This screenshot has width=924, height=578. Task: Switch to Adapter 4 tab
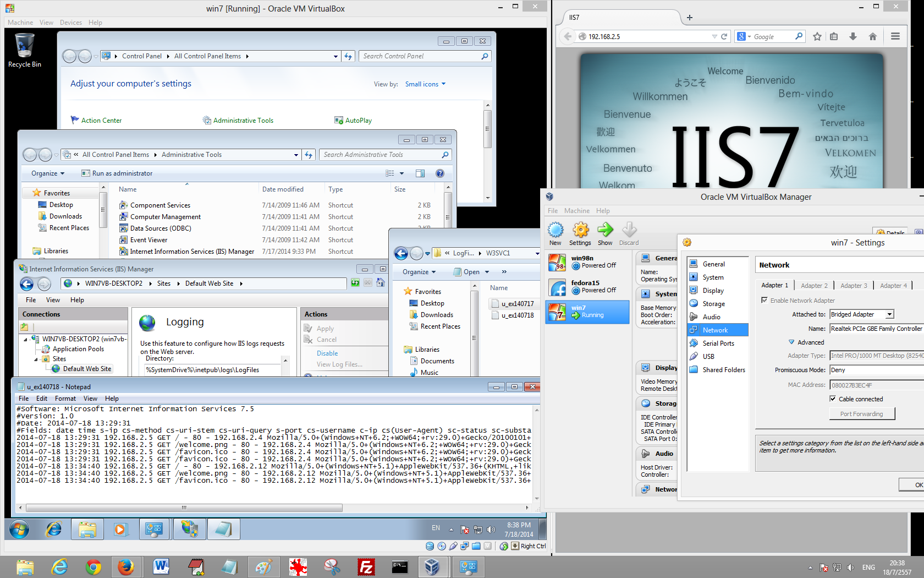[893, 285]
